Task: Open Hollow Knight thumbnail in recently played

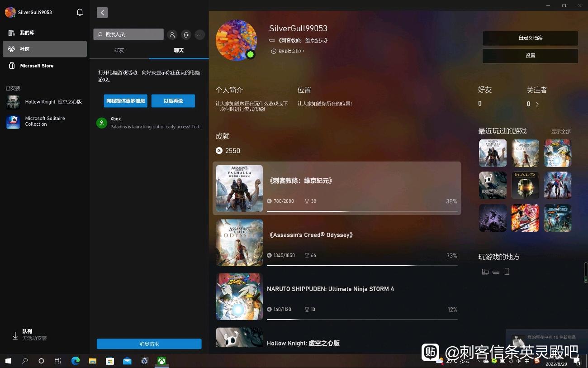Action: (x=493, y=186)
